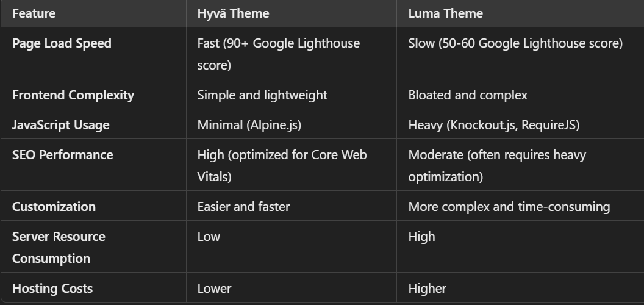Click the Minimal (Alpine.js) cell

249,125
